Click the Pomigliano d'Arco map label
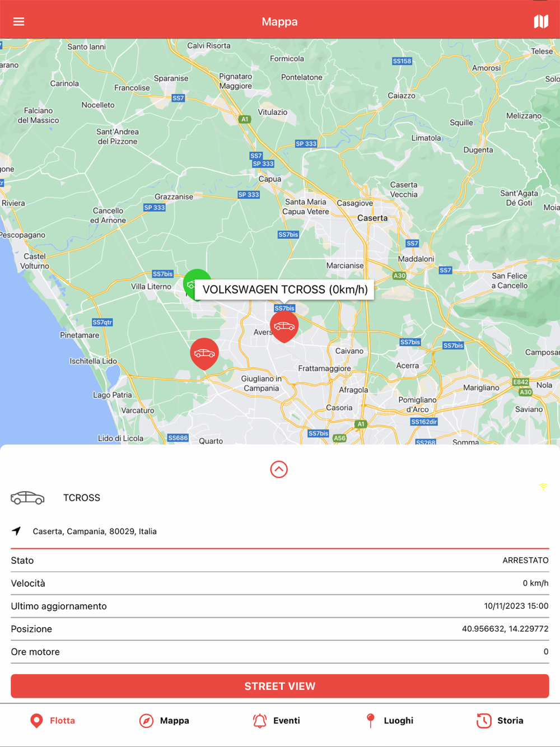Screen dimensions: 560x747 pos(417,404)
